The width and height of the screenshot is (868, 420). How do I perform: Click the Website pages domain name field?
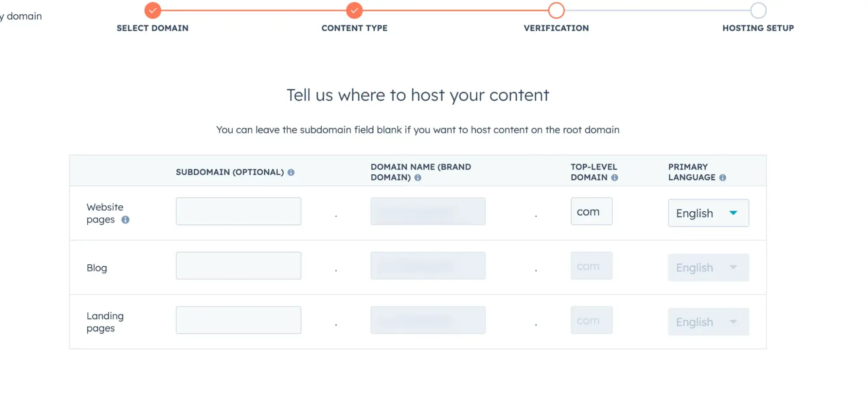click(428, 211)
